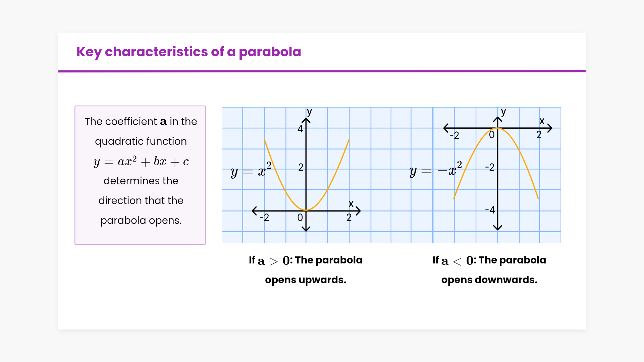
Task: Click the downward arrowhead on the right graph's y-axis
Action: click(x=498, y=227)
